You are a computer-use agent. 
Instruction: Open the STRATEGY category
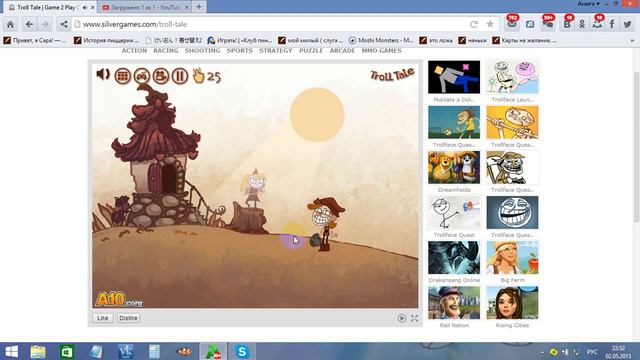(276, 51)
